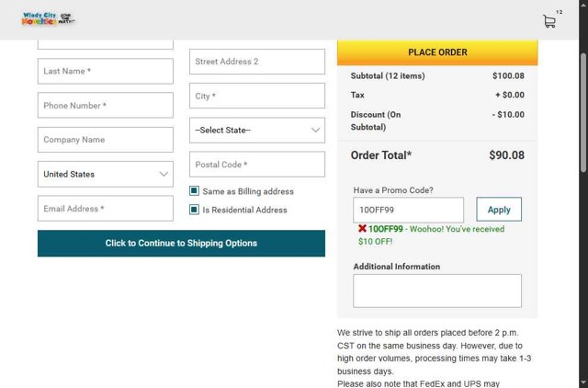Click the promo code input containing 10OFF99

(408, 210)
